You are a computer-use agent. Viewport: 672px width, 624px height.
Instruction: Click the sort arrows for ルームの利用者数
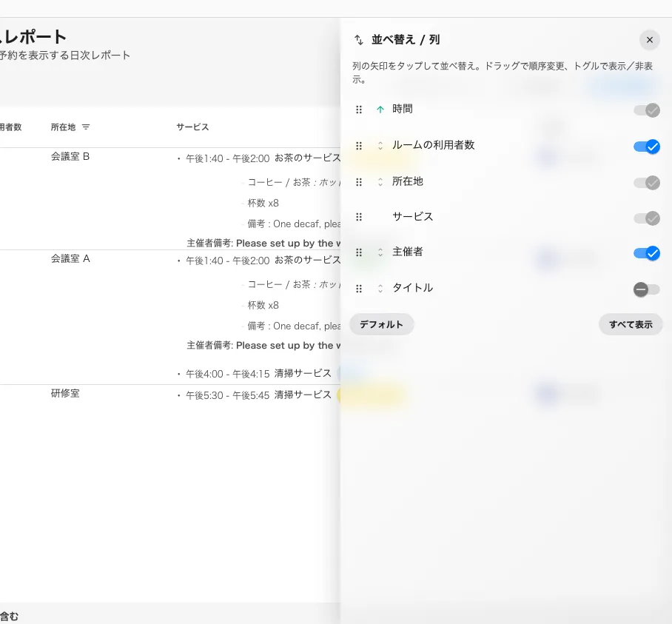click(x=380, y=146)
